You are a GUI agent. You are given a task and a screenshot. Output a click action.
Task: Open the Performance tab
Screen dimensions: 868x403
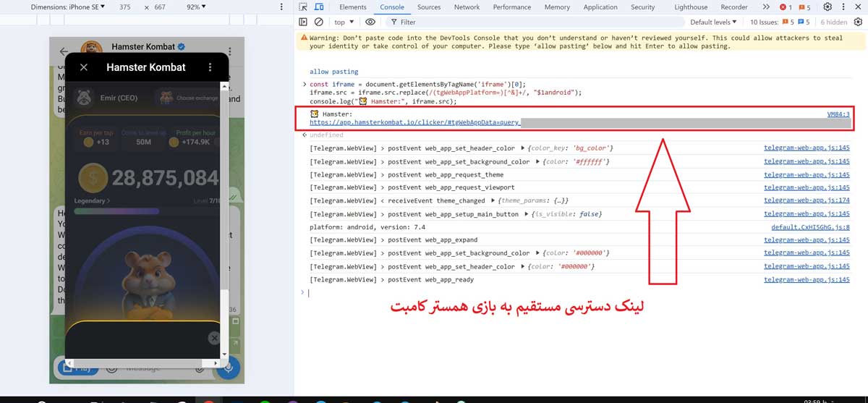pyautogui.click(x=512, y=7)
